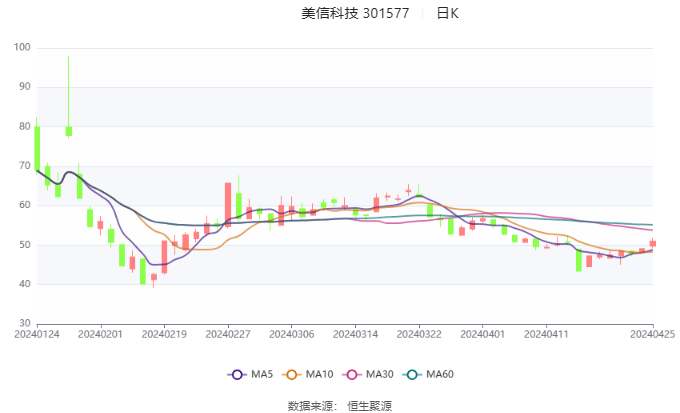Click the large red candlestick at 20240227
Screen dimensions: 680x413
click(x=228, y=205)
